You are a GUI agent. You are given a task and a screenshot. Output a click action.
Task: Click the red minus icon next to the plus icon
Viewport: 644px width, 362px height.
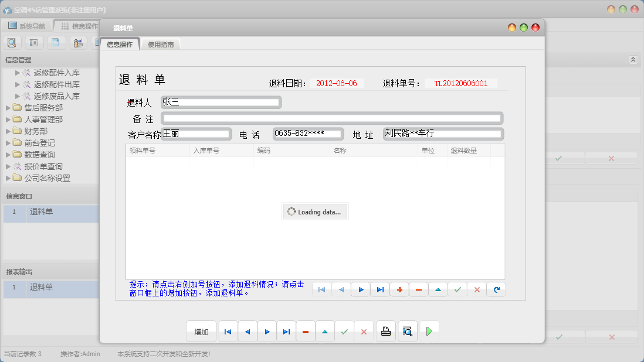(x=418, y=289)
